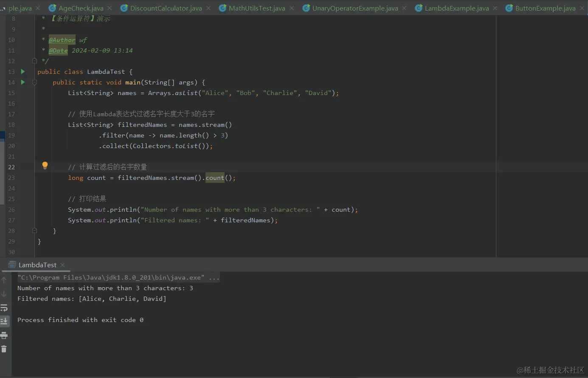The image size is (588, 378).
Task: Click names.stream() on line 18
Action: coord(205,125)
